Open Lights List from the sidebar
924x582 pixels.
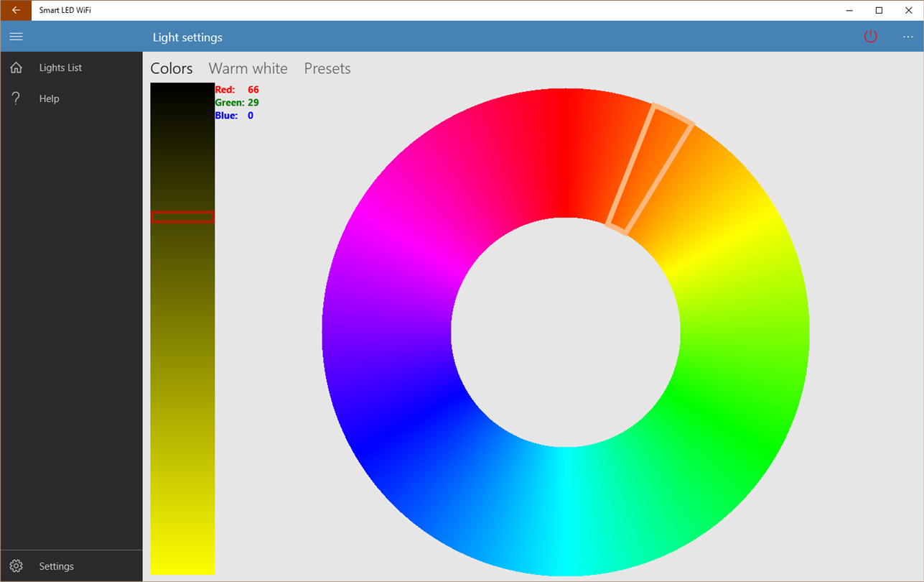click(x=60, y=68)
